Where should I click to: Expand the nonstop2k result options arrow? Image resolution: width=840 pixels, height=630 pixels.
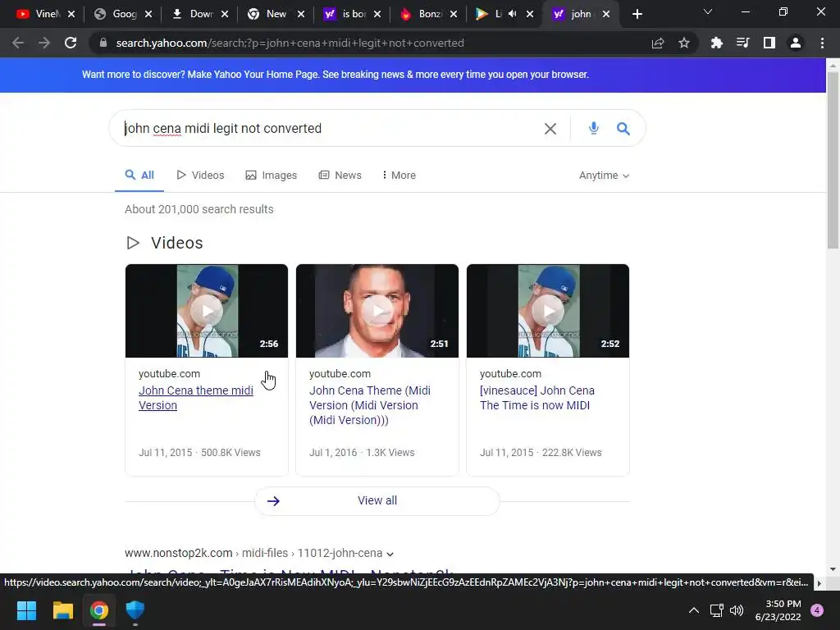point(390,554)
